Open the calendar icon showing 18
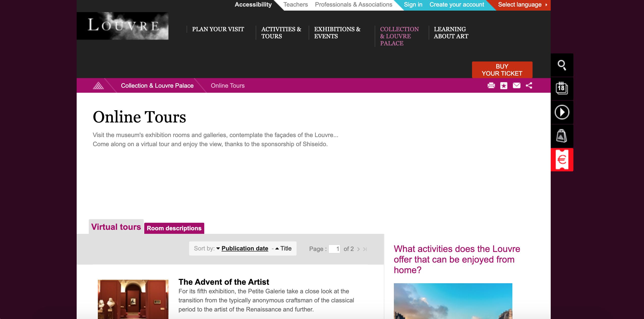The height and width of the screenshot is (319, 644). click(x=562, y=88)
